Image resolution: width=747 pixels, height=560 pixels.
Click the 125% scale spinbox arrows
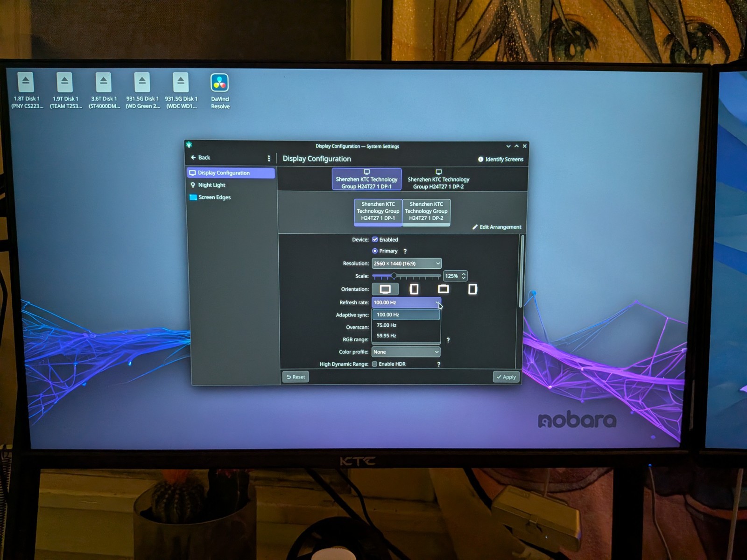click(x=463, y=276)
